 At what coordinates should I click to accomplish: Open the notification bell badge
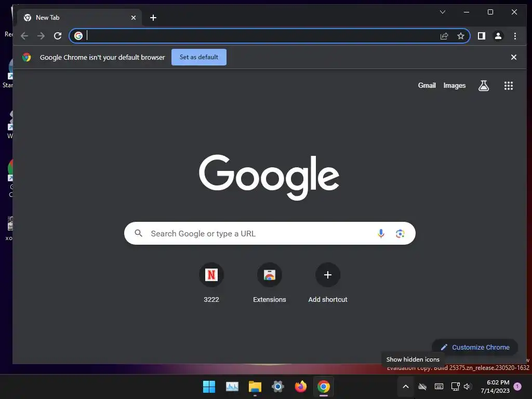pyautogui.click(x=517, y=386)
